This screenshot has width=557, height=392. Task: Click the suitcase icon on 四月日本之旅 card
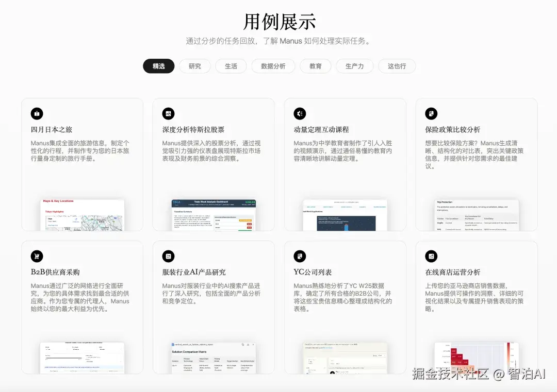(x=37, y=113)
